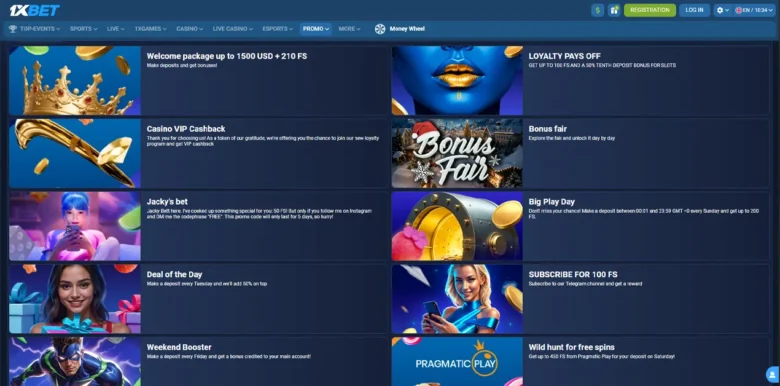
Task: Open the Casino VIP Cashback thumbnail
Action: [x=75, y=153]
